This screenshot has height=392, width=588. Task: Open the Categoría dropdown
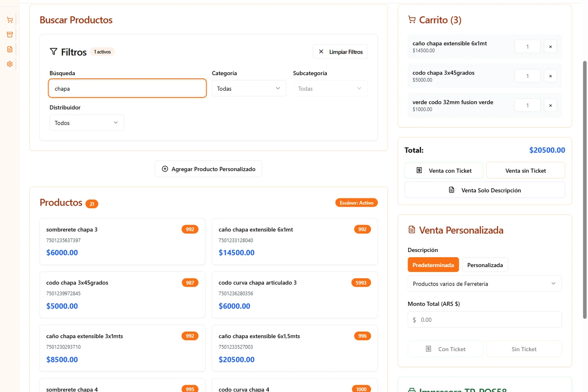pos(249,89)
